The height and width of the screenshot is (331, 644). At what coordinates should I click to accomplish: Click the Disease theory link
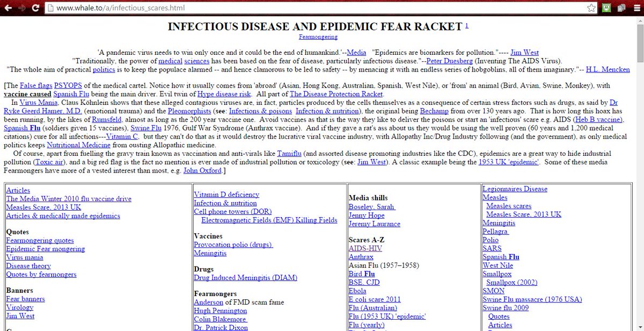pos(28,267)
